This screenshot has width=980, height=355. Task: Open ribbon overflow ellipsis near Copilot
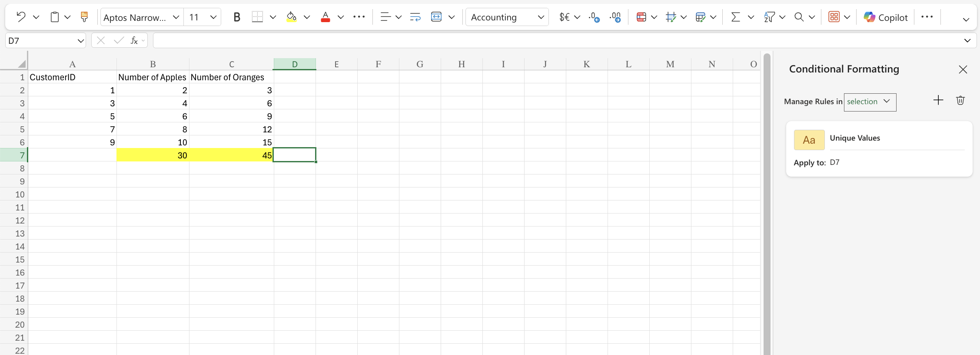tap(927, 17)
